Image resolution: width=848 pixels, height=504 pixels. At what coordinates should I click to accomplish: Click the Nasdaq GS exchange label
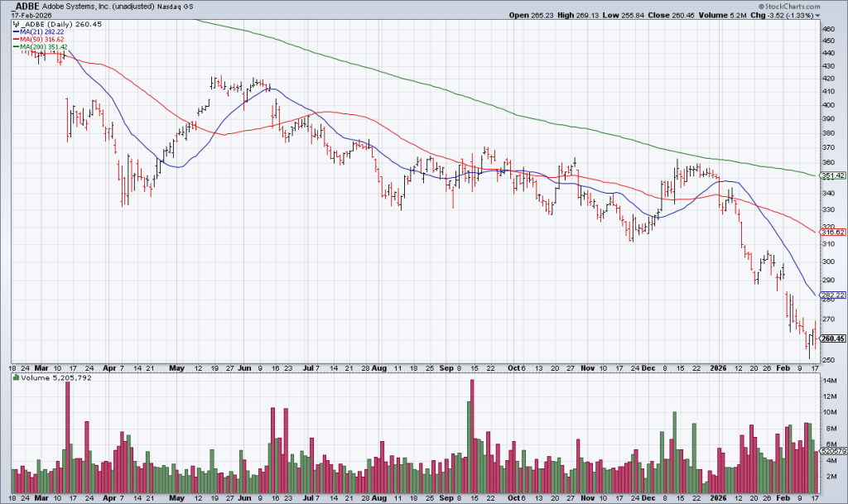(x=176, y=7)
